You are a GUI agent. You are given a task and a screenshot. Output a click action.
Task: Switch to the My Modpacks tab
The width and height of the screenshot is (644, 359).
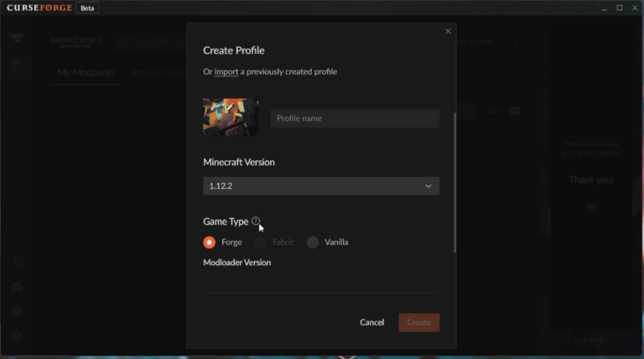[86, 73]
